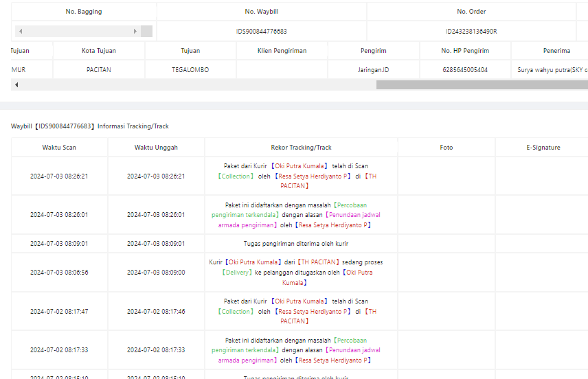Select scan time 2024-07-02 08:17:33

(x=59, y=350)
